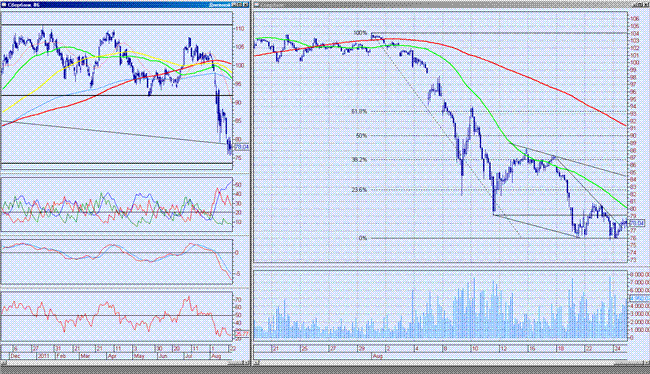Select the 23.6% Fibonacci level label
650x374 pixels.
point(359,190)
